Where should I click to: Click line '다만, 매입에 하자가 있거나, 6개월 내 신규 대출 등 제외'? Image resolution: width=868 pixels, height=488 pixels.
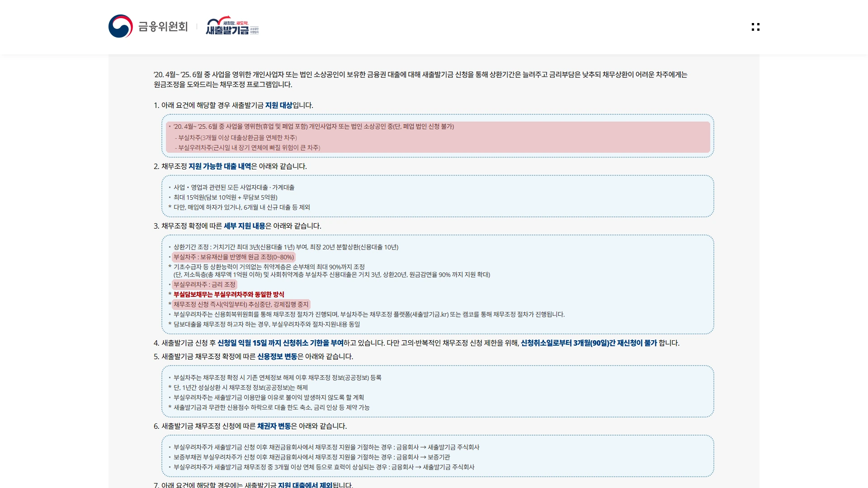pyautogui.click(x=242, y=207)
